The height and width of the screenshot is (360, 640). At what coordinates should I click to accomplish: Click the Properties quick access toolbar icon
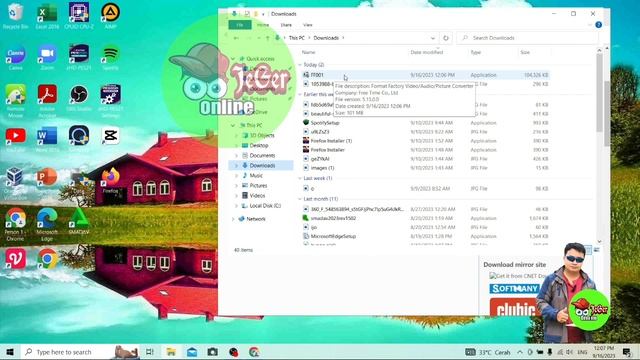[x=247, y=14]
